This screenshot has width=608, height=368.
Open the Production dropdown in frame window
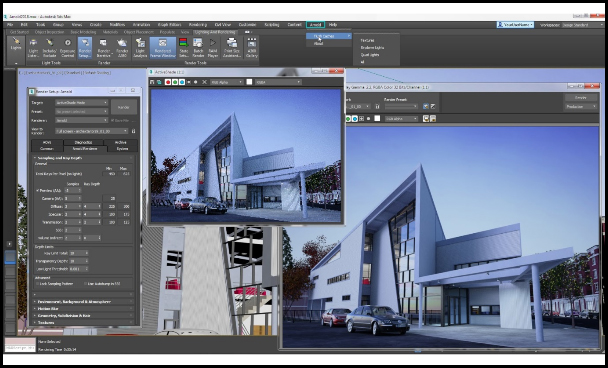580,107
